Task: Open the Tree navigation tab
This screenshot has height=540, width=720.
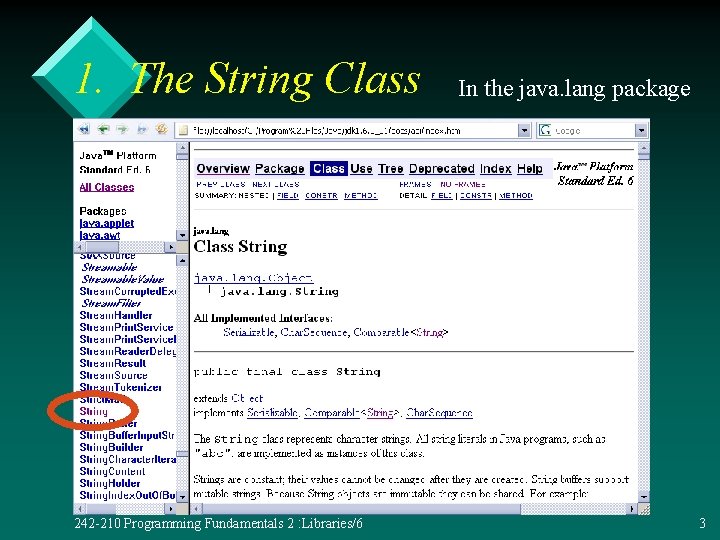Action: [x=390, y=169]
